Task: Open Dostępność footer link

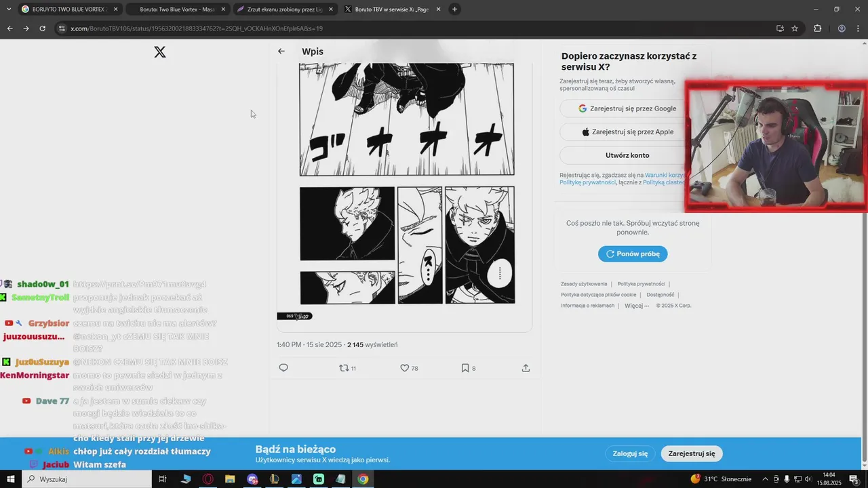Action: pos(660,295)
